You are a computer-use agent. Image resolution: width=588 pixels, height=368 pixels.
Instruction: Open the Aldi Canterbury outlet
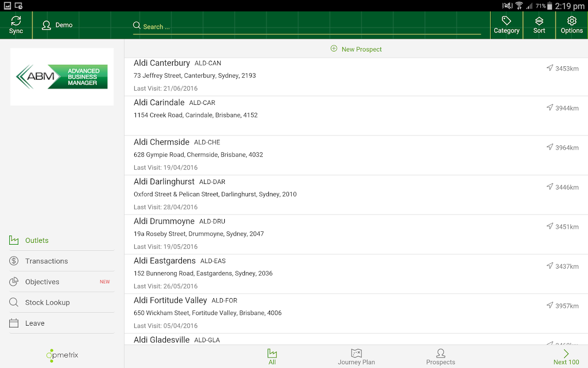(356, 76)
